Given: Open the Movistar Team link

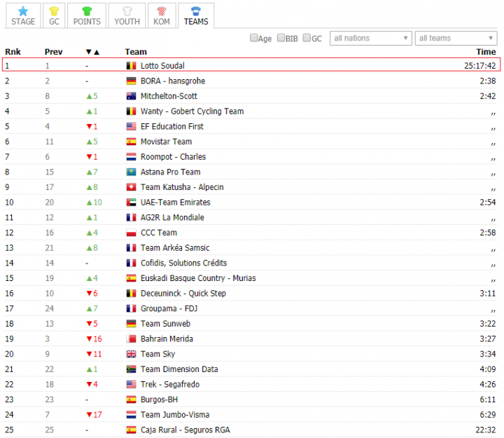Looking at the screenshot, I should pyautogui.click(x=166, y=142).
